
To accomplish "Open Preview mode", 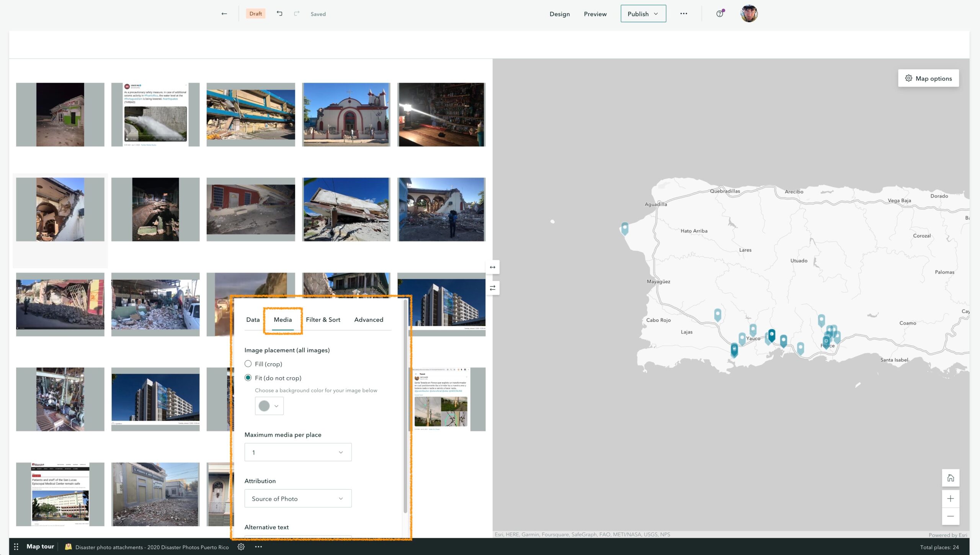I will click(595, 14).
